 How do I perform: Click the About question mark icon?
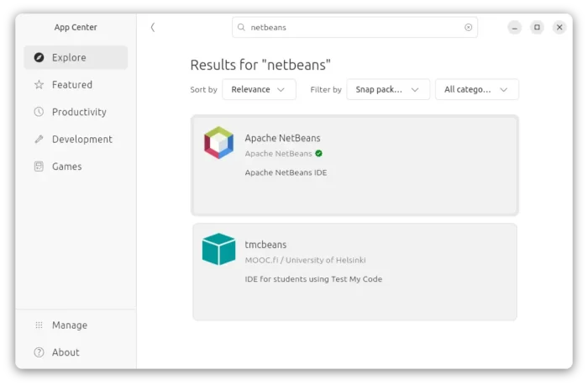[39, 352]
